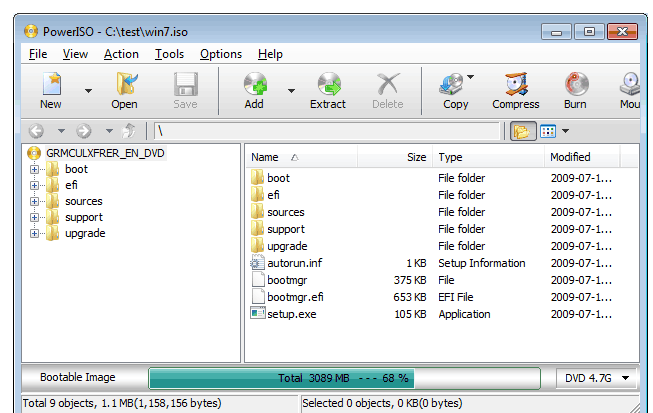Open the Action menu
Viewport: 653px width, 413px height.
click(121, 54)
